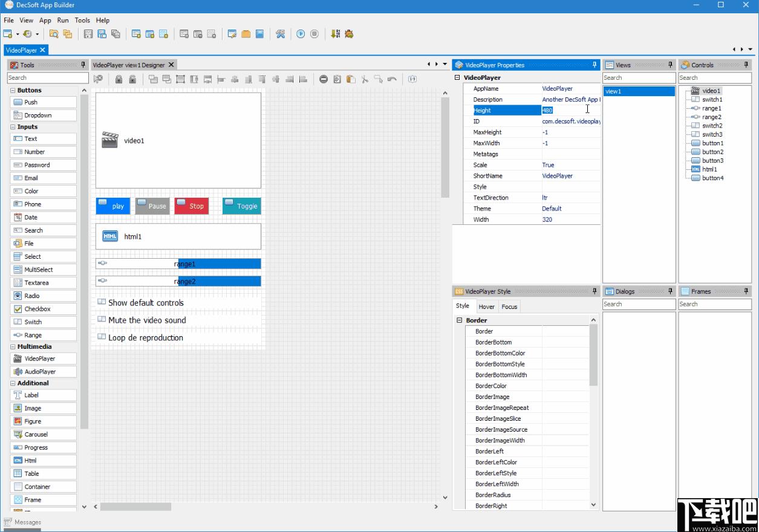Viewport: 759px width, 532px height.
Task: Click the run app play icon
Action: click(301, 34)
